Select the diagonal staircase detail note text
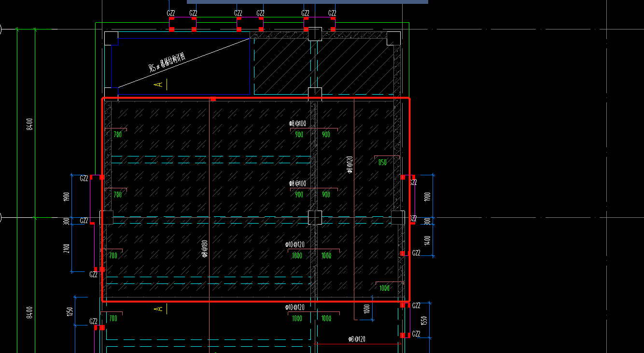The image size is (644, 353). 167,62
